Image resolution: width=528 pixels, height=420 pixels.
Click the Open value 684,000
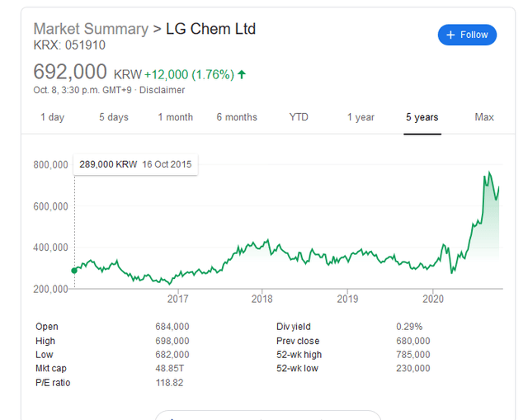point(172,327)
